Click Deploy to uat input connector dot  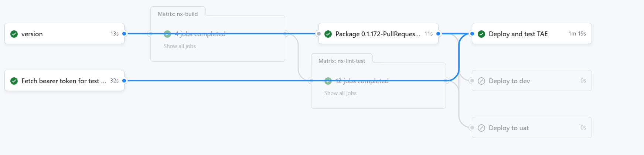point(472,128)
